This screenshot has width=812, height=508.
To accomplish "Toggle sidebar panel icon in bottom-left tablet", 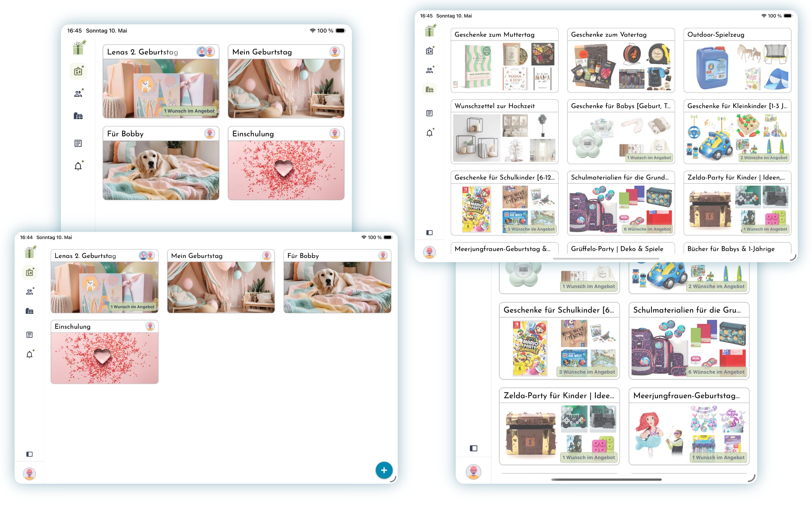I will (30, 454).
